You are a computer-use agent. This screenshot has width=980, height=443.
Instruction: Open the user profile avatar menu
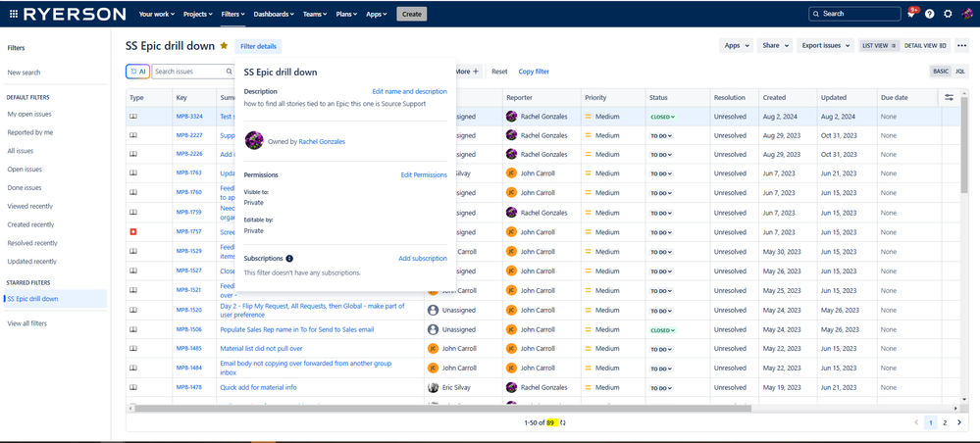pyautogui.click(x=966, y=14)
